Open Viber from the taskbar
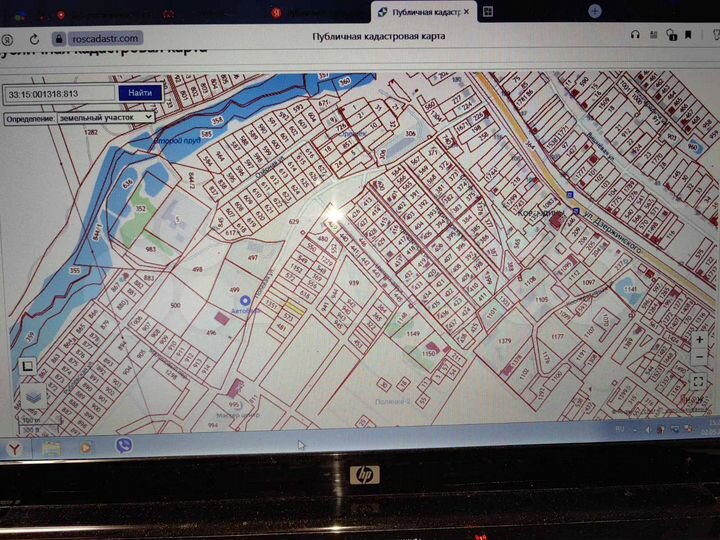Viewport: 720px width, 540px height. [x=123, y=446]
